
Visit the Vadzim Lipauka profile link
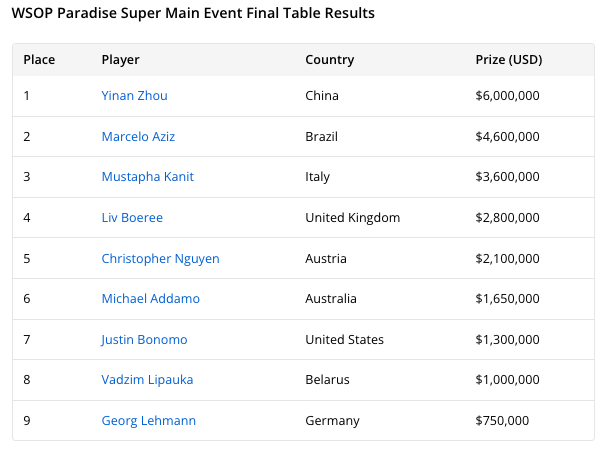(x=147, y=380)
